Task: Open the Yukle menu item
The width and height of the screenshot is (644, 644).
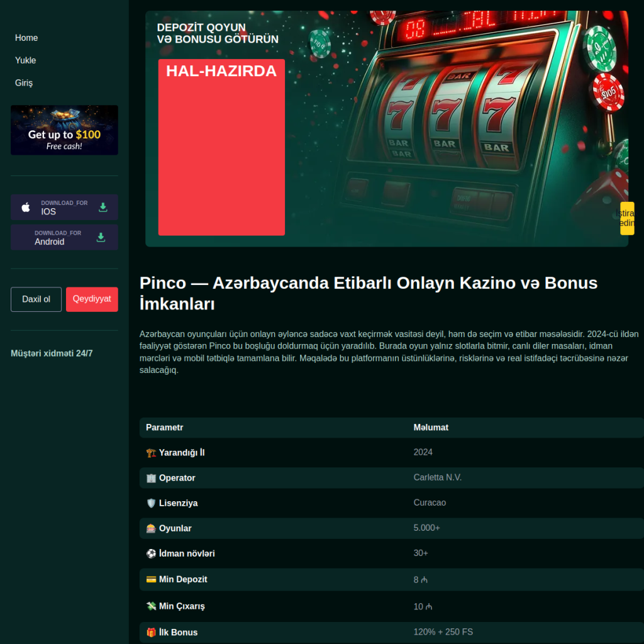Action: [25, 60]
